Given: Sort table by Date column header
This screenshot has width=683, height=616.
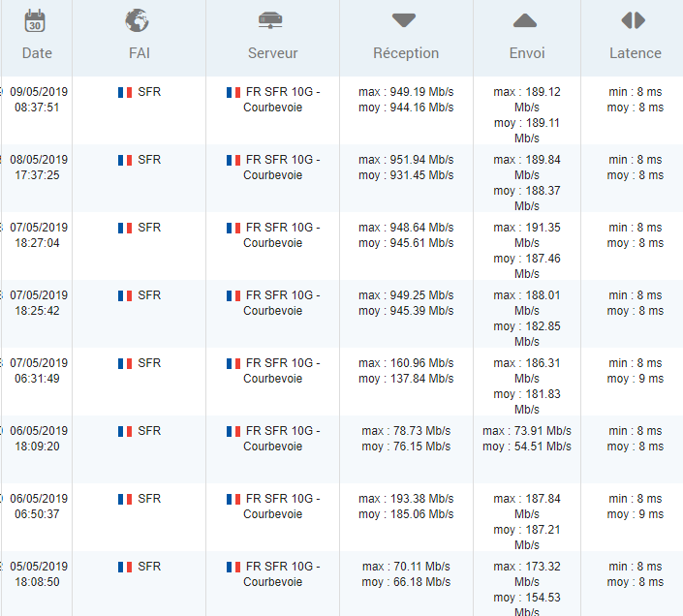Looking at the screenshot, I should tap(37, 53).
